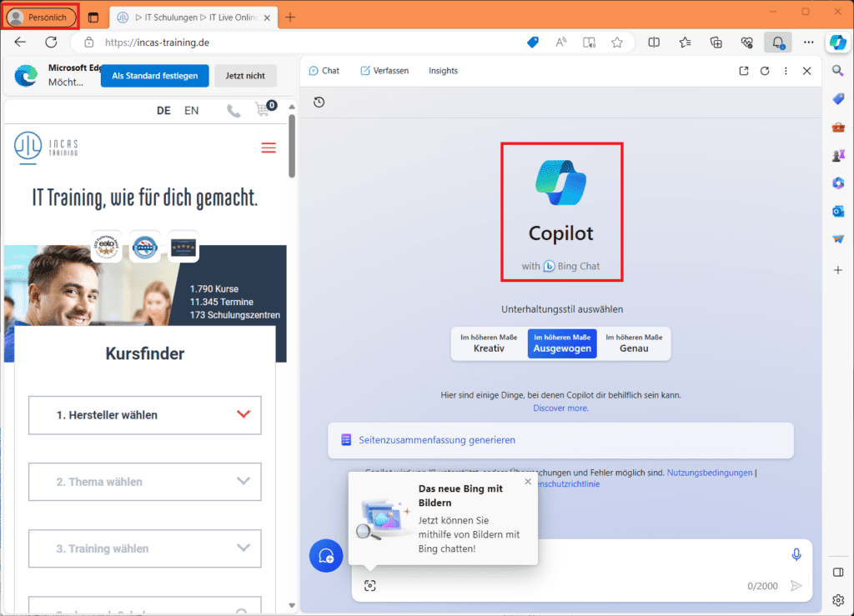The width and height of the screenshot is (854, 616).
Task: Open sidebar Outlook icon
Action: (838, 211)
